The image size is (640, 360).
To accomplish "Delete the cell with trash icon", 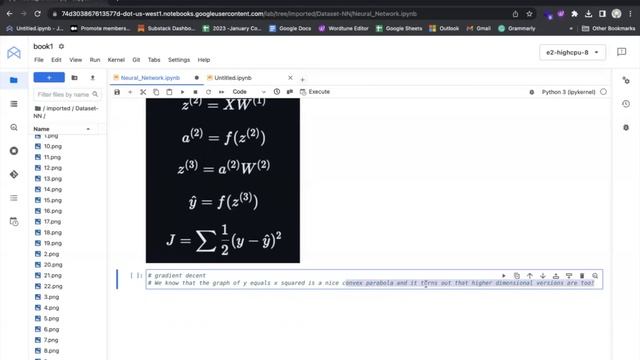I will tap(582, 276).
